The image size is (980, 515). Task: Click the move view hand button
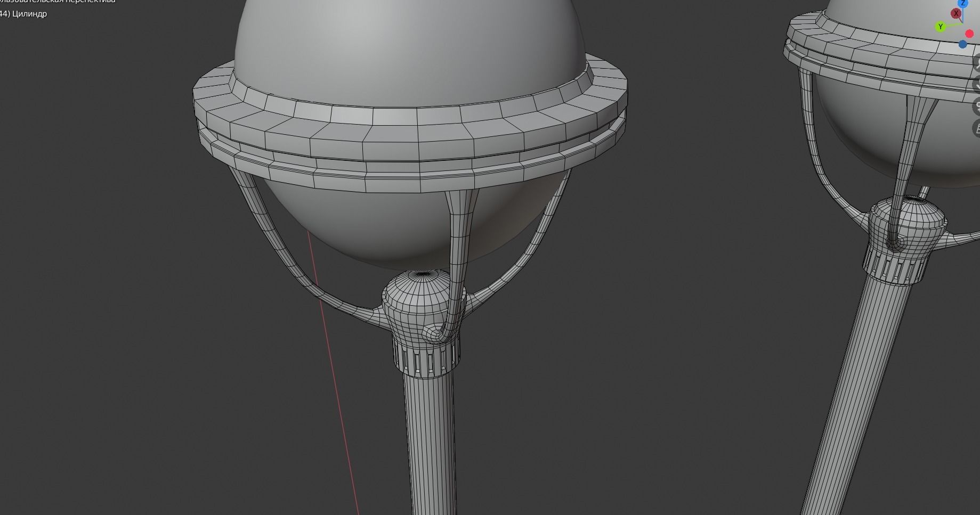click(977, 84)
